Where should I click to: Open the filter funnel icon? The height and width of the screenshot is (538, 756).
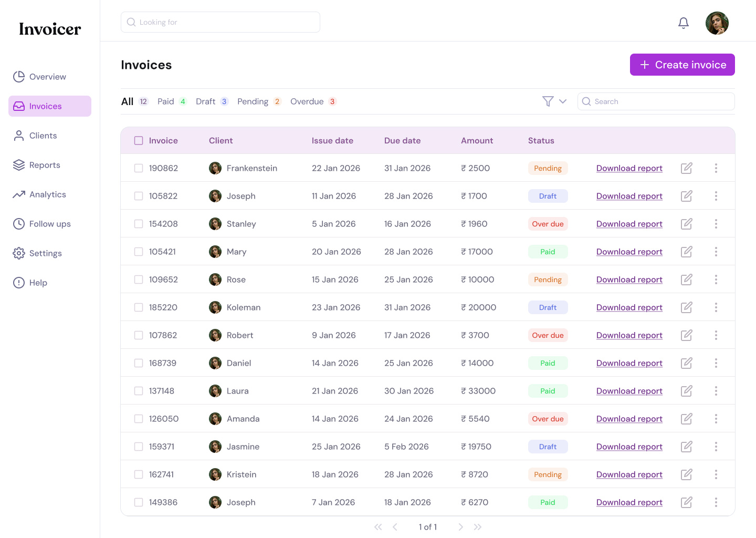coord(548,101)
